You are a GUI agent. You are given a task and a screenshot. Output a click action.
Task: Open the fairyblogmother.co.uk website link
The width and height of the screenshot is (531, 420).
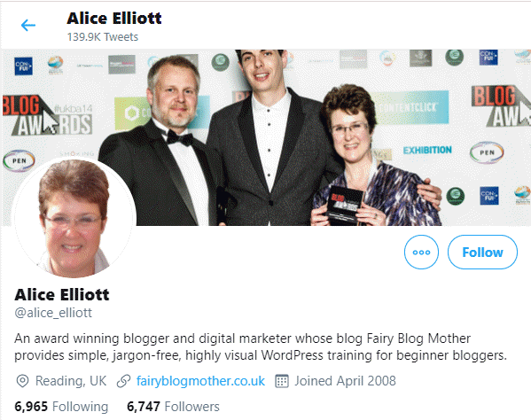[x=200, y=381]
